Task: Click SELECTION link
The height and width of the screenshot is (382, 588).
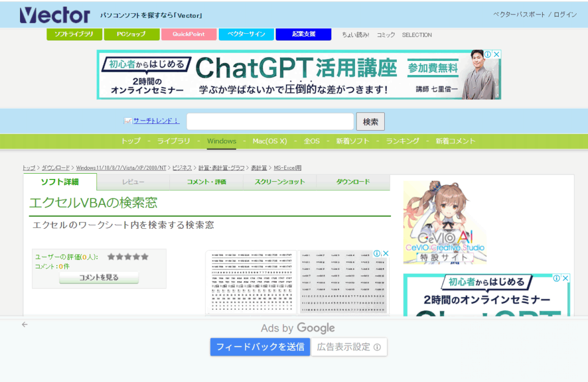Action: click(x=417, y=35)
